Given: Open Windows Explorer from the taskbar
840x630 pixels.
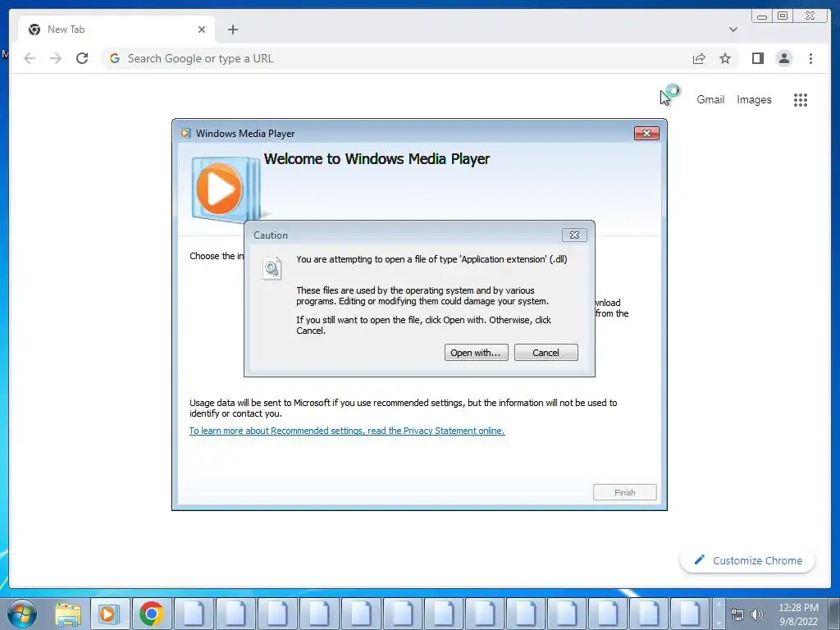Looking at the screenshot, I should (68, 614).
